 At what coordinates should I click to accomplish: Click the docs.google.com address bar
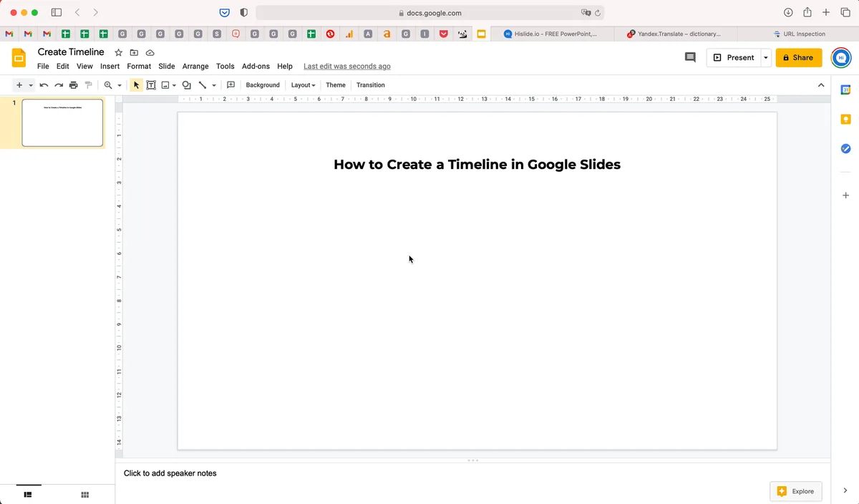coord(429,13)
